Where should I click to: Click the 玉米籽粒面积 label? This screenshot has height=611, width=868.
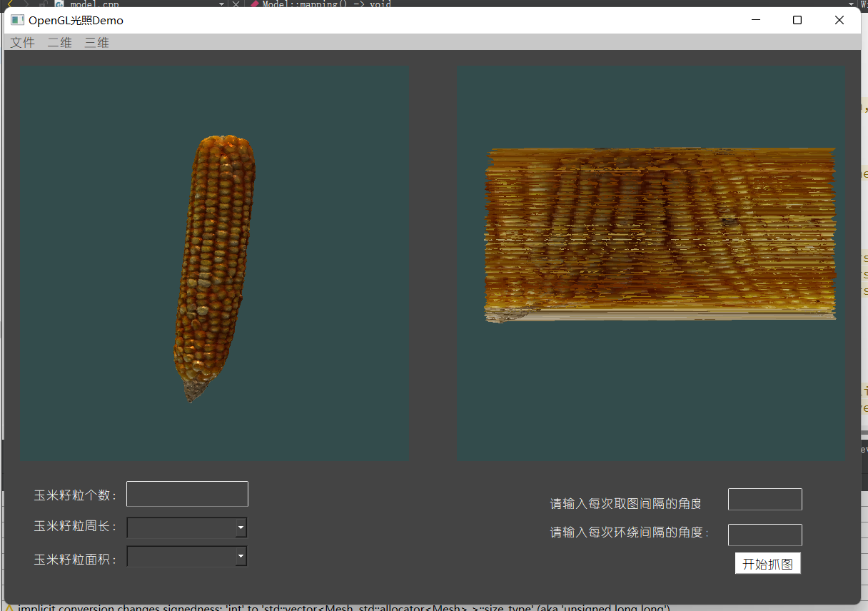click(x=76, y=560)
